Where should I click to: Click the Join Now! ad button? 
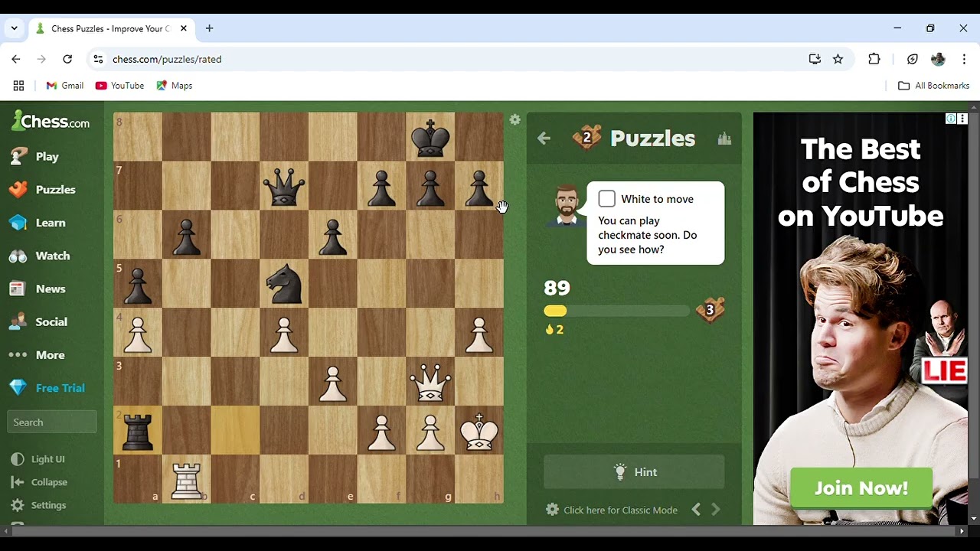[x=861, y=488]
